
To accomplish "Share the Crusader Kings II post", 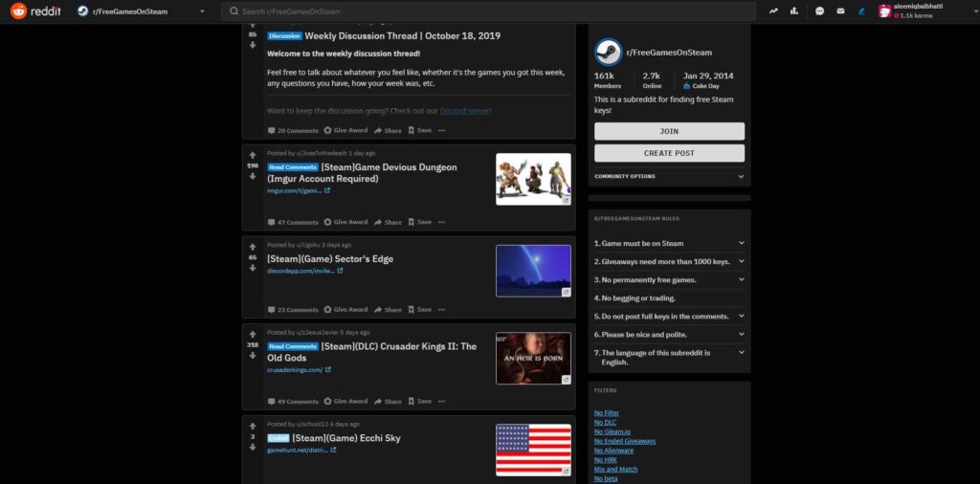I will tap(389, 402).
